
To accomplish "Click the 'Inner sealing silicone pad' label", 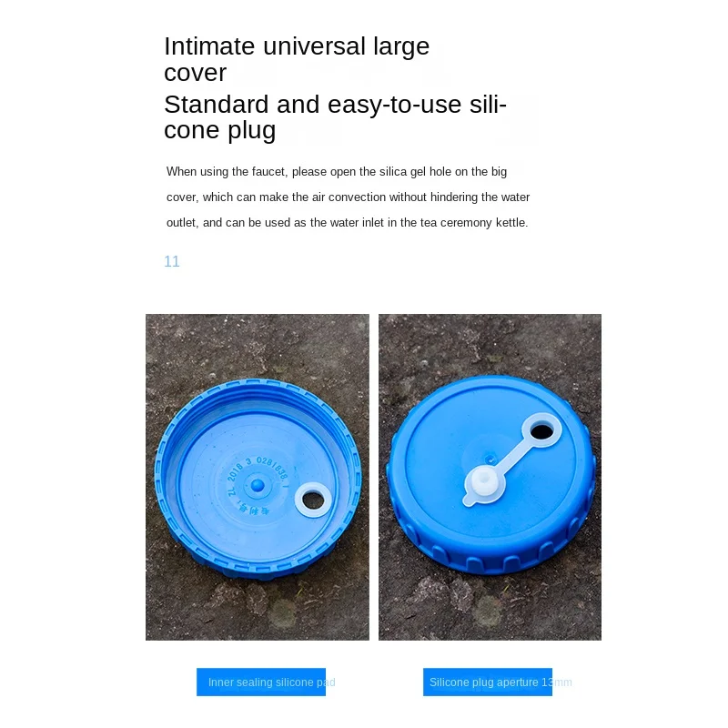I will 271,682.
